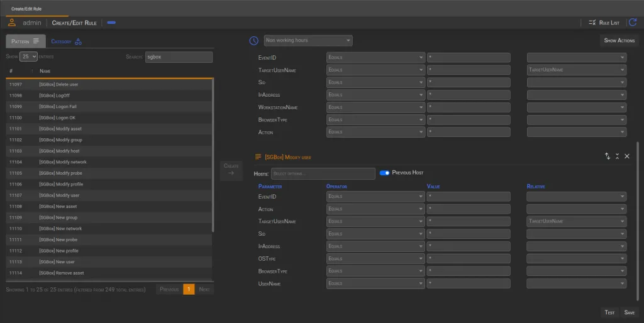
Task: Save the rule
Action: click(629, 312)
